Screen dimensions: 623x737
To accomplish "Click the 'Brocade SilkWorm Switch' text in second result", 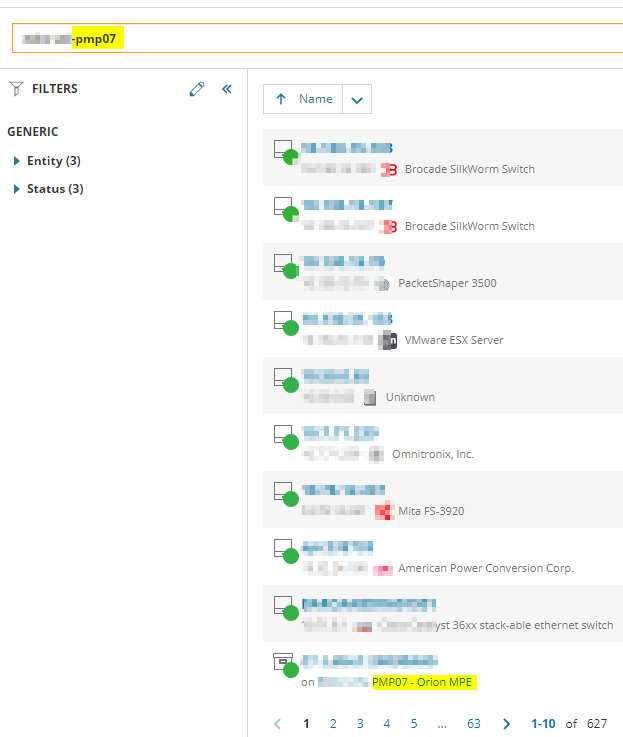I will (470, 226).
